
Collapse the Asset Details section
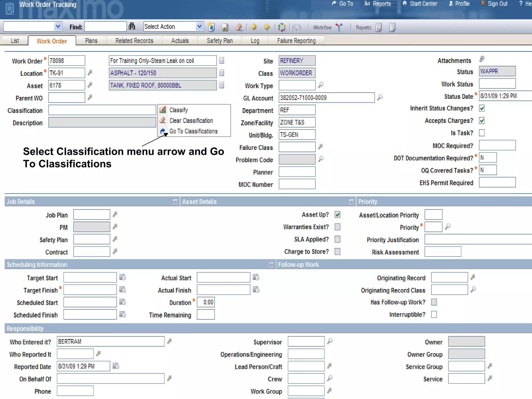tap(351, 202)
